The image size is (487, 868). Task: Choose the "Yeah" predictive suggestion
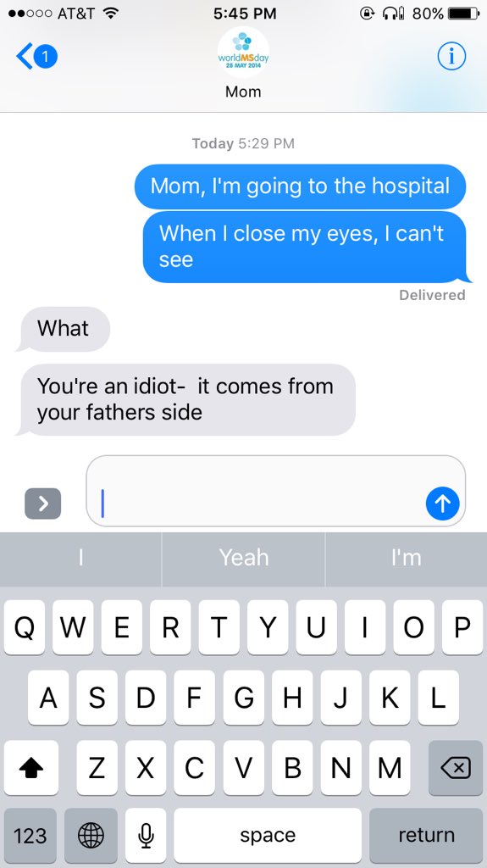point(244,558)
